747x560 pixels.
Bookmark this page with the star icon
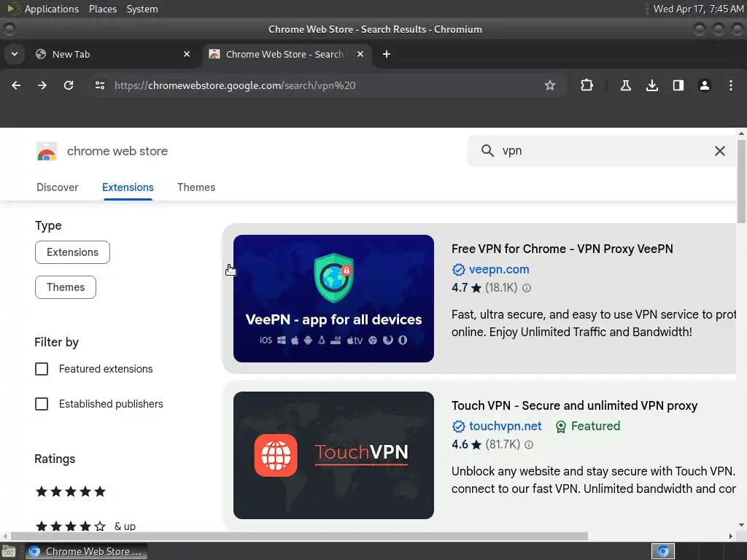pyautogui.click(x=550, y=85)
